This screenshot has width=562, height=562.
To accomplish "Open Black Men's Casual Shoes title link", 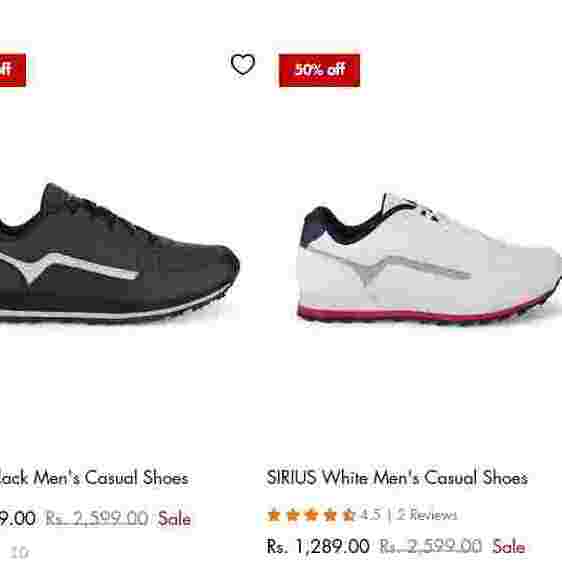I will pyautogui.click(x=94, y=477).
